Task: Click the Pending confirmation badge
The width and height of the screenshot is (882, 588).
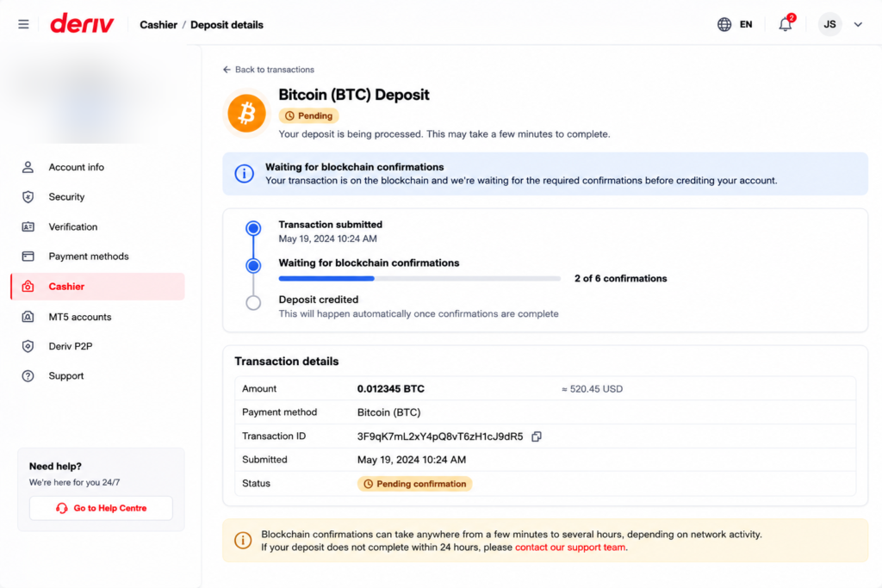Action: (414, 484)
